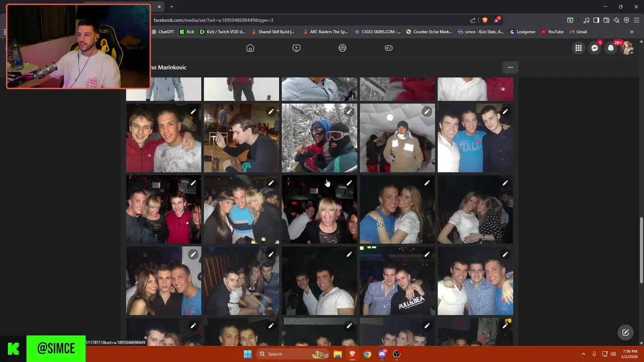
Task: Open the Brave Wallet icon
Action: point(606,20)
